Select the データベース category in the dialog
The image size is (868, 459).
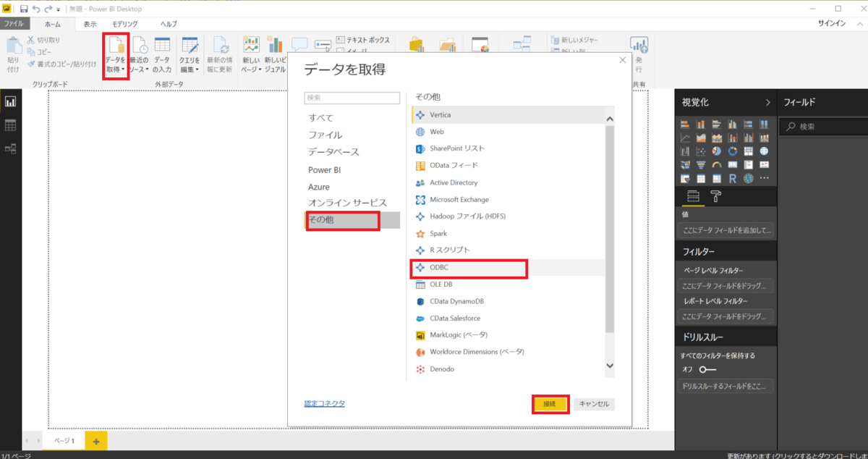[333, 152]
